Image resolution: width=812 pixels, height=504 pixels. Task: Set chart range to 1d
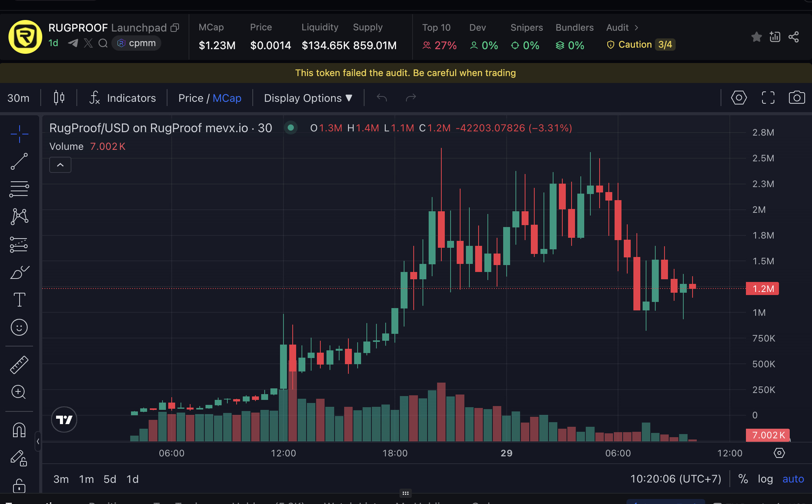tap(133, 479)
